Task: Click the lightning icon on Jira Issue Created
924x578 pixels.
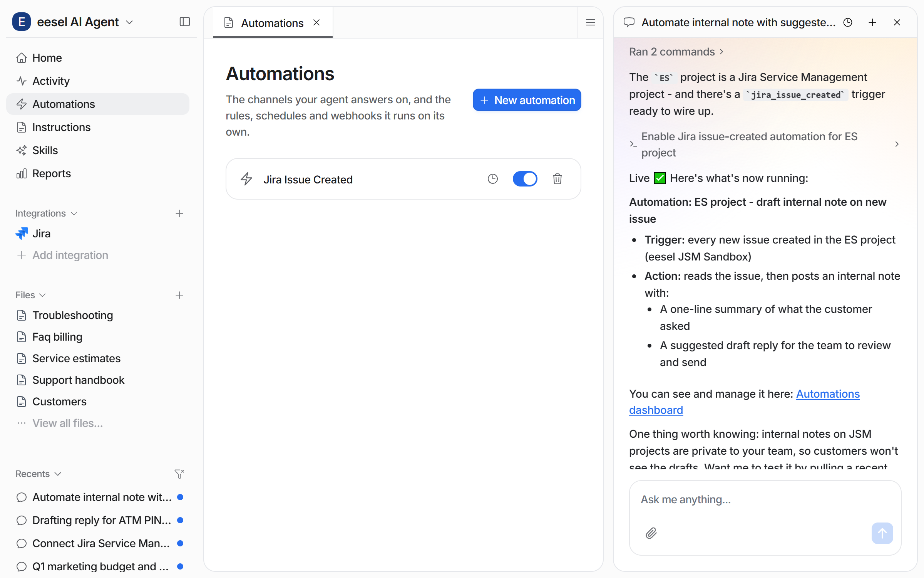Action: (246, 179)
